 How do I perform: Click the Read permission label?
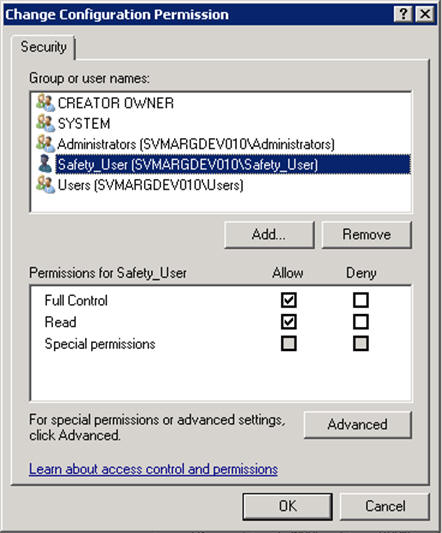[x=61, y=322]
